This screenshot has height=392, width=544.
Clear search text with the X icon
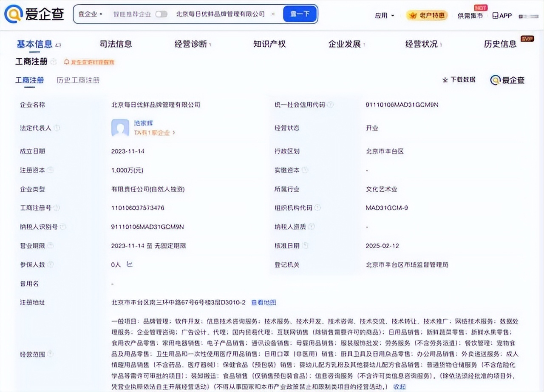273,14
